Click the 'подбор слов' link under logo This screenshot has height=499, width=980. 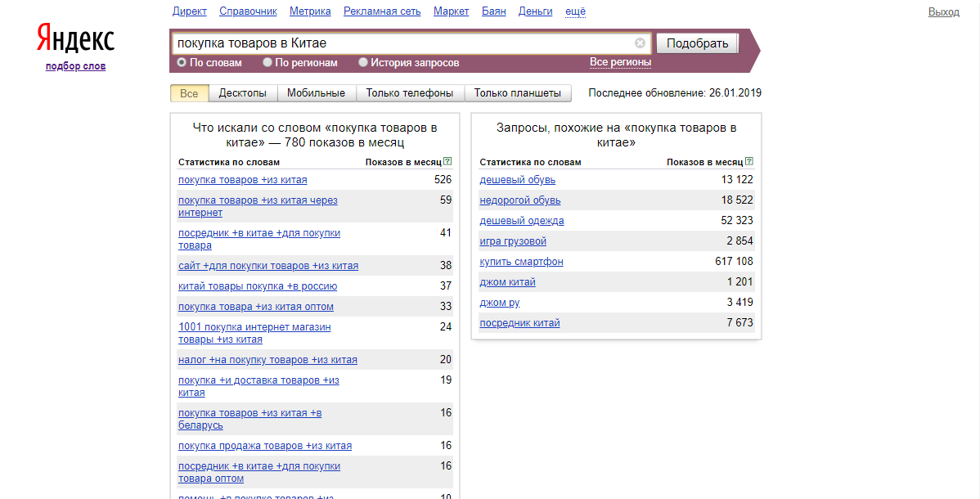coord(75,66)
